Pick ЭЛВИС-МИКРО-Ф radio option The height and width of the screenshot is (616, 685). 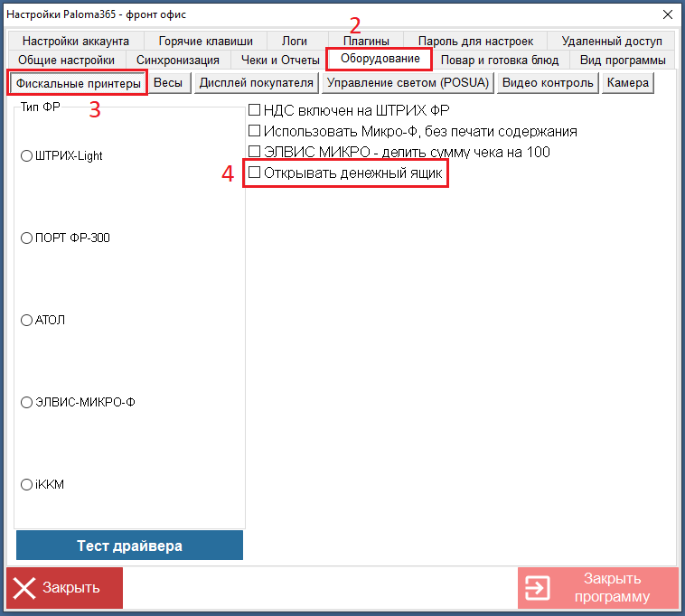click(x=26, y=403)
